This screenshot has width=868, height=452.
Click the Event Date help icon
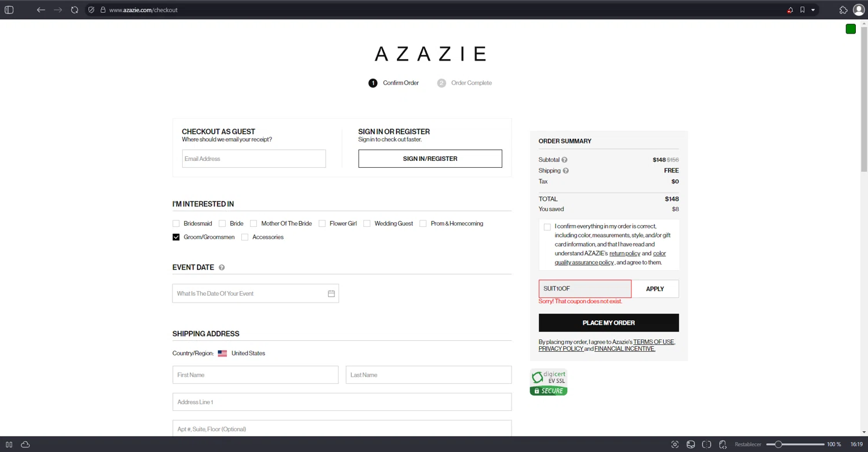click(222, 267)
